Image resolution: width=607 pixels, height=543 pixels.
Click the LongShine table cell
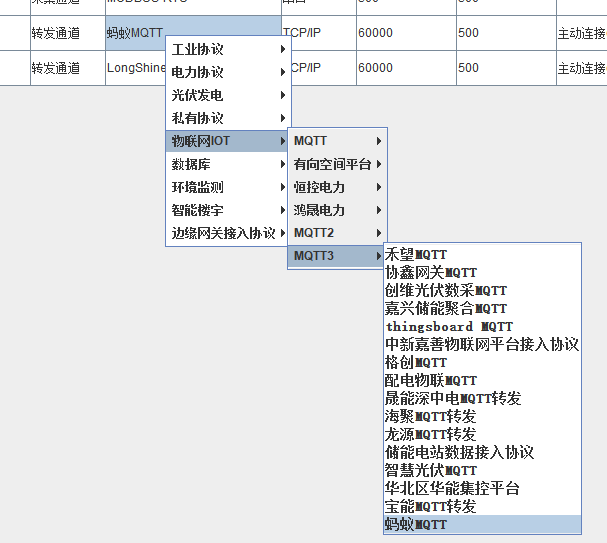pos(135,68)
